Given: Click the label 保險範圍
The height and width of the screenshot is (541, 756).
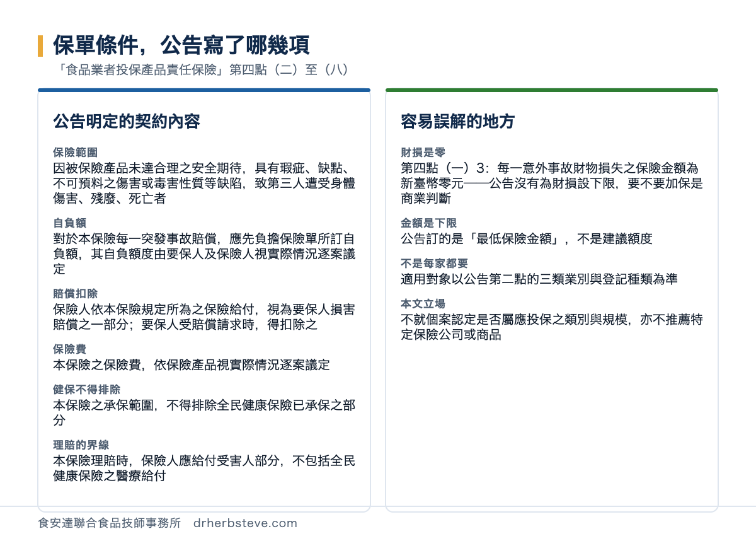Looking at the screenshot, I should (75, 153).
